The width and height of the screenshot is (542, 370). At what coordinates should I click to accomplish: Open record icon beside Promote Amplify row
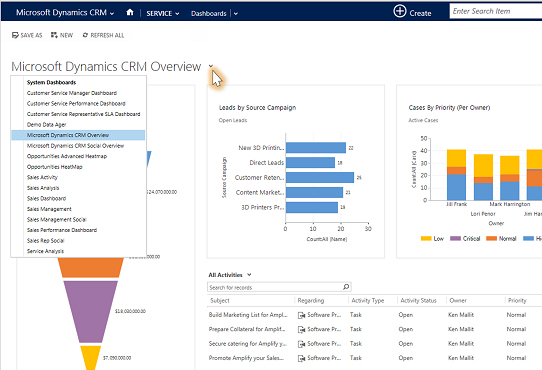(x=301, y=358)
